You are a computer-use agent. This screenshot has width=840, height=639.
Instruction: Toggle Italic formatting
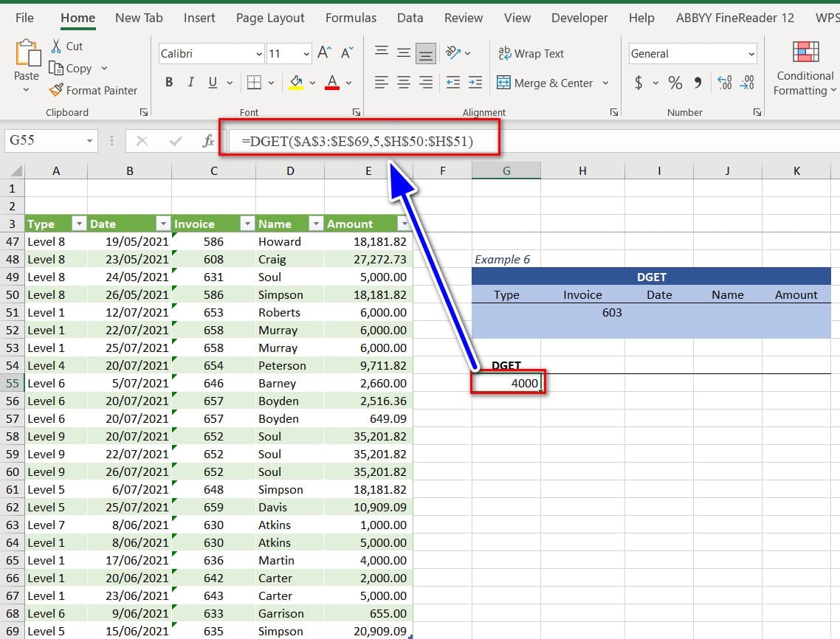click(x=192, y=83)
